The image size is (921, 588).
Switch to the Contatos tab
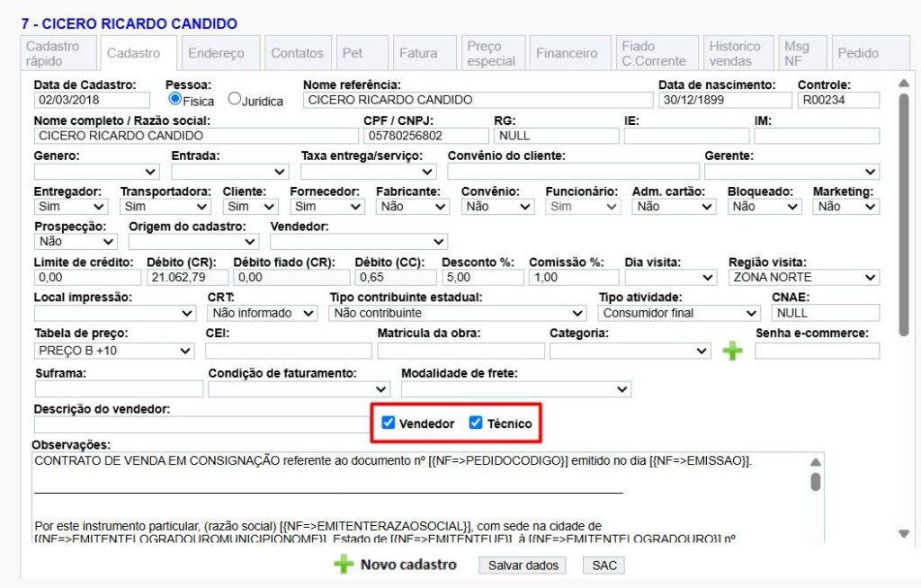coord(299,53)
